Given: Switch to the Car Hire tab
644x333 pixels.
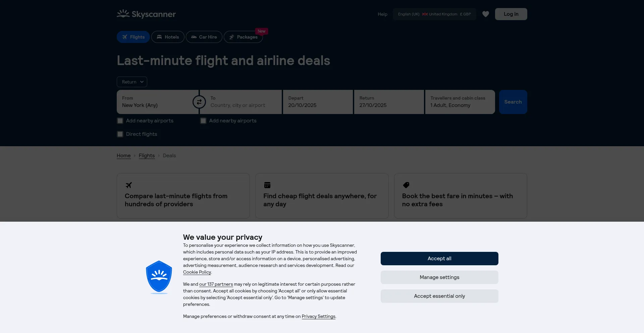Looking at the screenshot, I should click(204, 37).
